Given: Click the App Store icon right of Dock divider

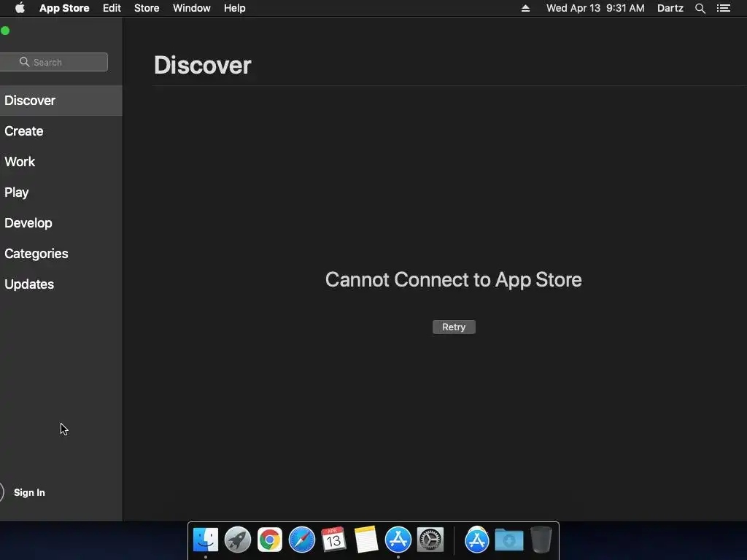Looking at the screenshot, I should [x=477, y=540].
